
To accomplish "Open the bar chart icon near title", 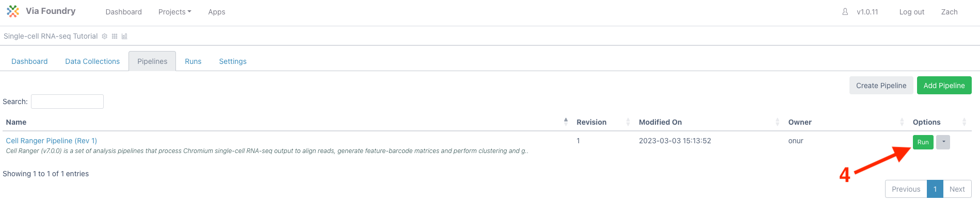I will point(124,37).
